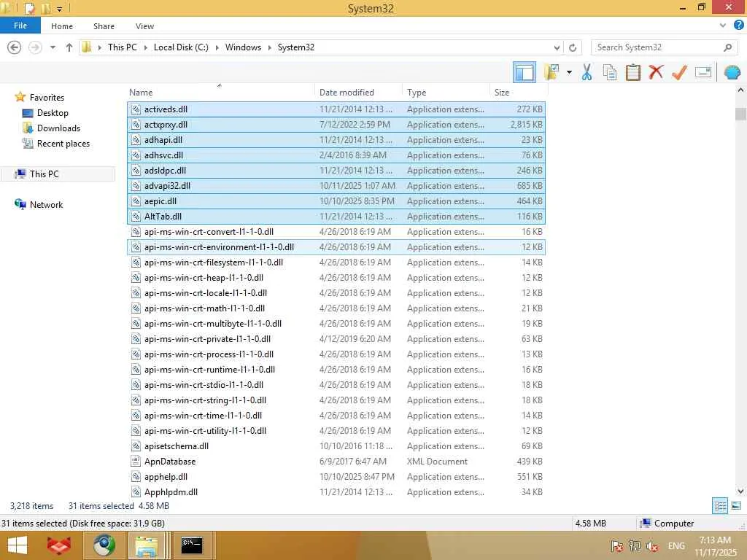
Task: Select Network in navigation pane
Action: 46,205
